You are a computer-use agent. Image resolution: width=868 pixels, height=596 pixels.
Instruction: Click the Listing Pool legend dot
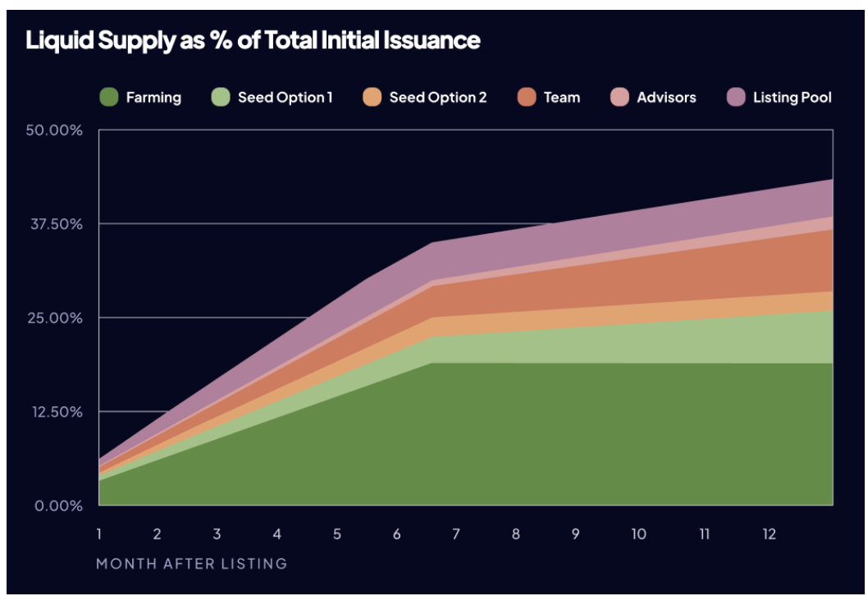coord(736,97)
